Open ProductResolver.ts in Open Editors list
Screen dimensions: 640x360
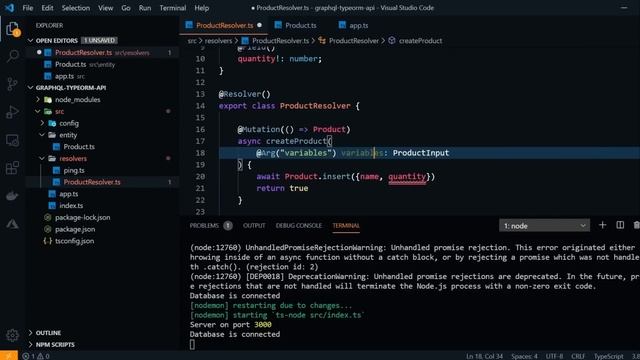pyautogui.click(x=102, y=53)
